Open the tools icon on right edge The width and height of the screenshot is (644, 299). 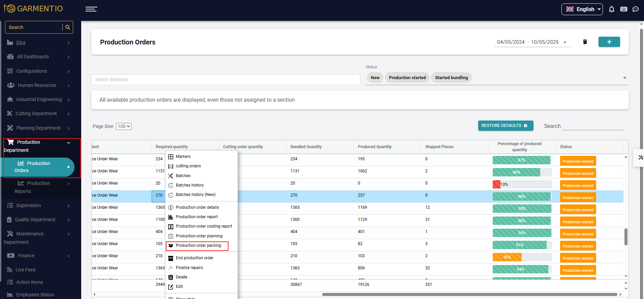pos(640,157)
